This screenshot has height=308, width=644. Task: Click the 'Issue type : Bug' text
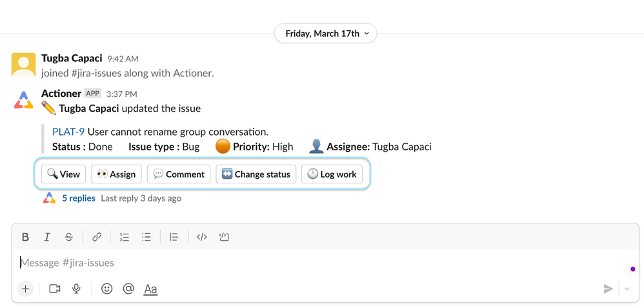click(x=165, y=147)
